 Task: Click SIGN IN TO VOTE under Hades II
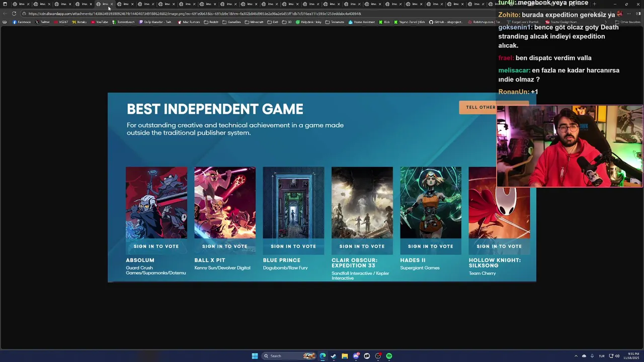(x=430, y=246)
